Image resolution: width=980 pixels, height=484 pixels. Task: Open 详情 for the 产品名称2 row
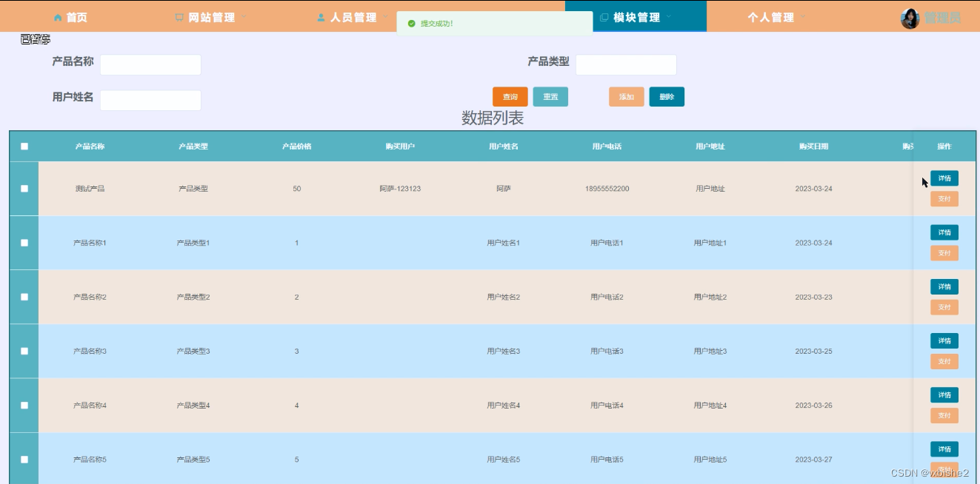pos(944,286)
